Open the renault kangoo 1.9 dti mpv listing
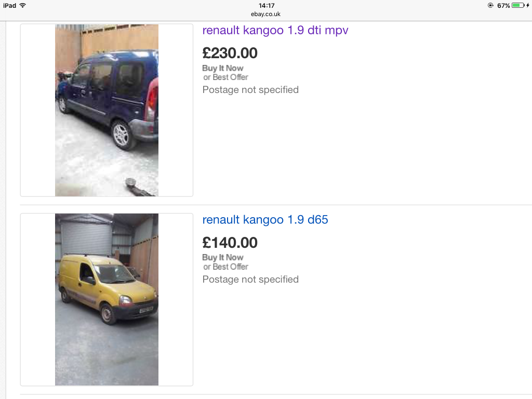The width and height of the screenshot is (532, 399). point(275,30)
